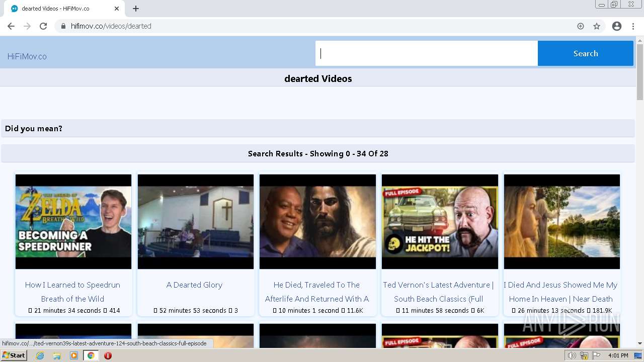
Task: Open the A Dearted Glory link
Action: pos(194,285)
